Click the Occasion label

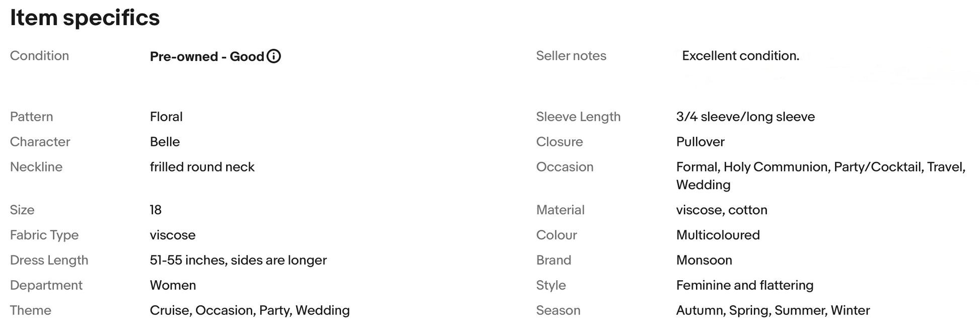[x=565, y=167]
